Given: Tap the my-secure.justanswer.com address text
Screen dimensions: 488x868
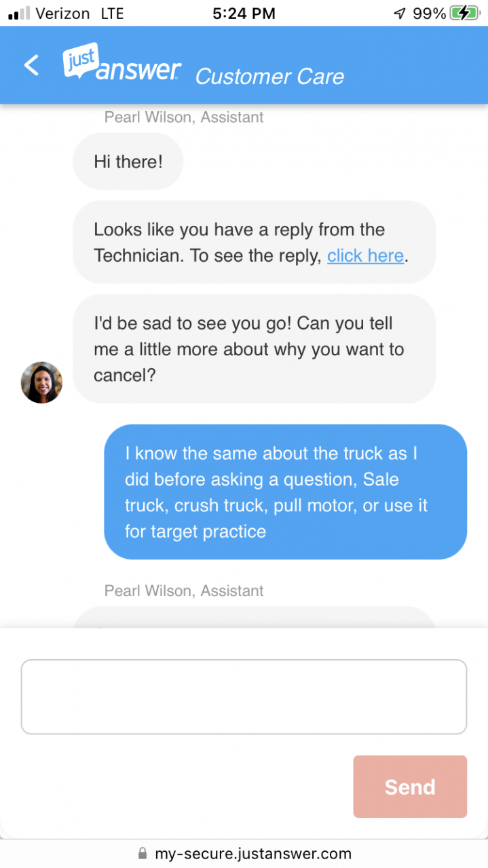Looking at the screenshot, I should [x=253, y=854].
